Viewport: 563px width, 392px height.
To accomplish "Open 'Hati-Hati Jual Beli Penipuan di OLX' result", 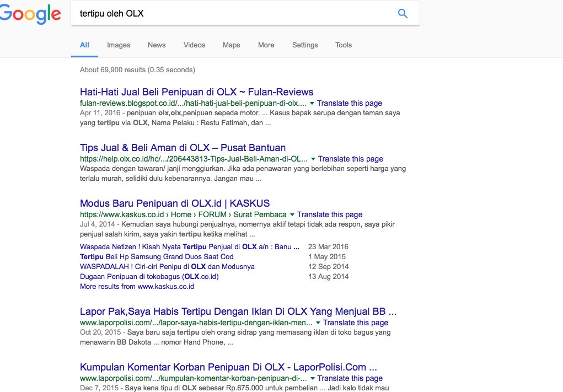I will coord(196,92).
